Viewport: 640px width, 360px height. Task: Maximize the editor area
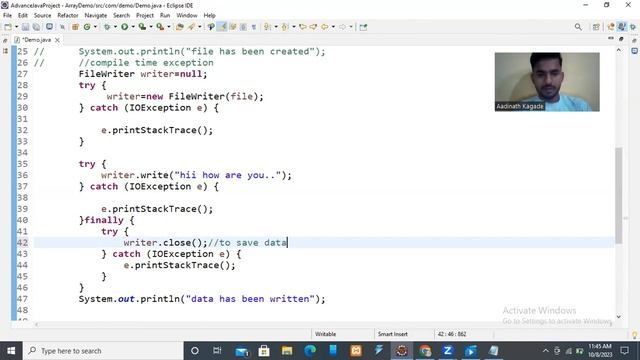[x=621, y=39]
